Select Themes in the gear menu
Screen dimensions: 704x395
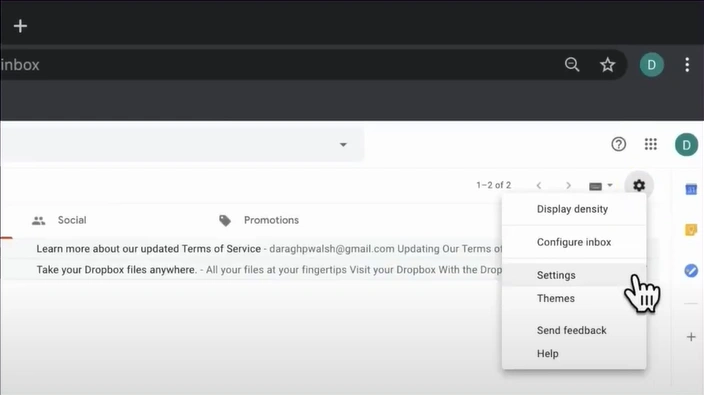pyautogui.click(x=574, y=298)
